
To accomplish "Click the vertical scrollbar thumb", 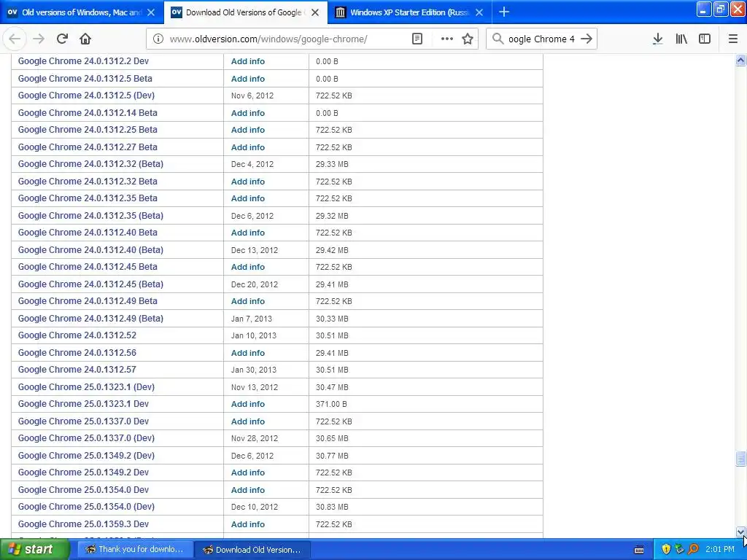I will (740, 458).
